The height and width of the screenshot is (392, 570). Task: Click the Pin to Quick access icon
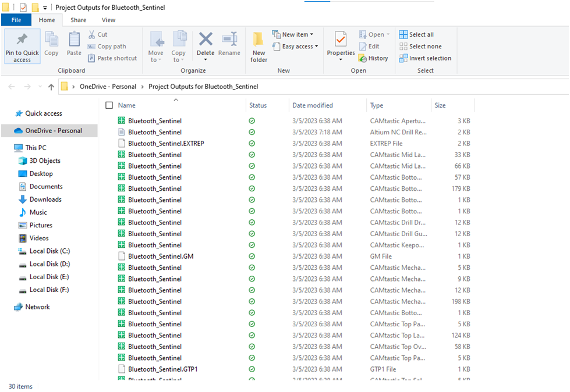click(22, 40)
